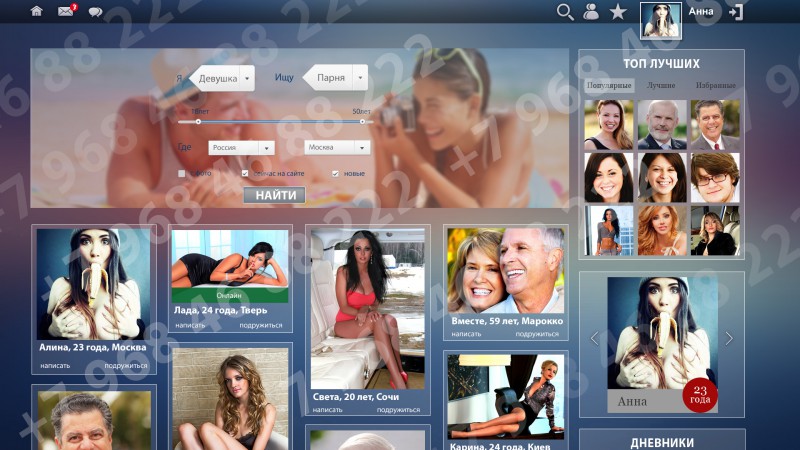Open top photo of red-haired woman
The width and height of the screenshot is (800, 450).
click(662, 230)
